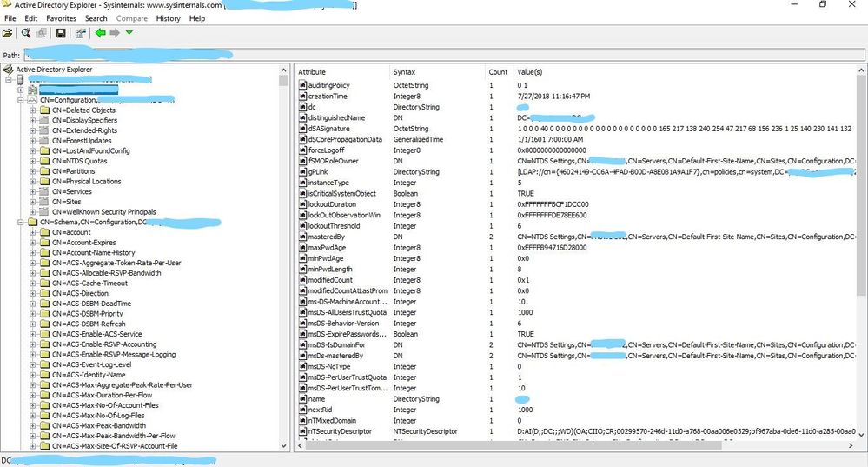Select the msDS-Behavior-Version attribute row

pos(576,324)
